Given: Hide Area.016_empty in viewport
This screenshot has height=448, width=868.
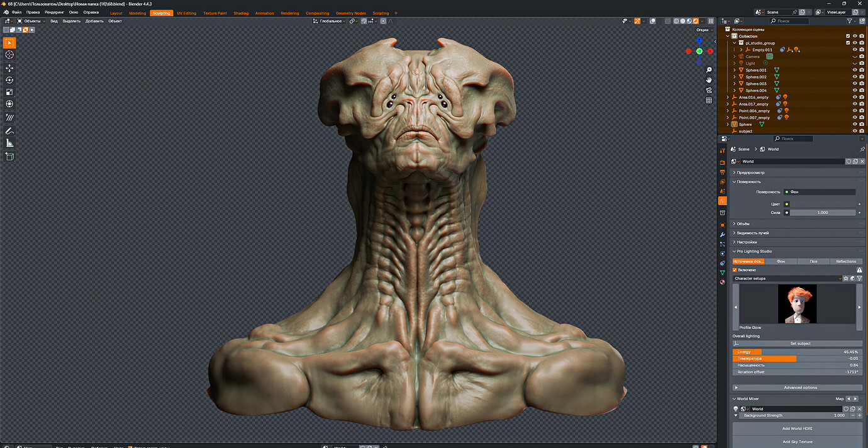Looking at the screenshot, I should tap(855, 97).
